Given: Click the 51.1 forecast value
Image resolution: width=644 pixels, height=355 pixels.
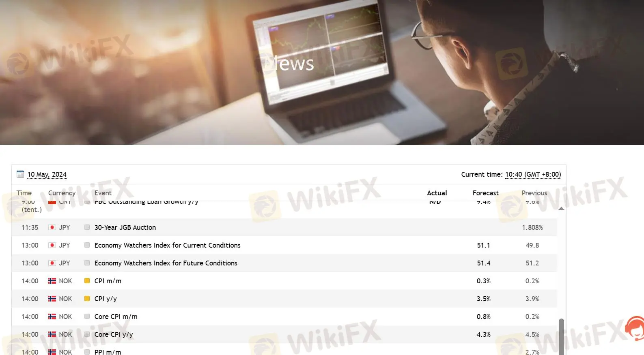Looking at the screenshot, I should click(484, 245).
